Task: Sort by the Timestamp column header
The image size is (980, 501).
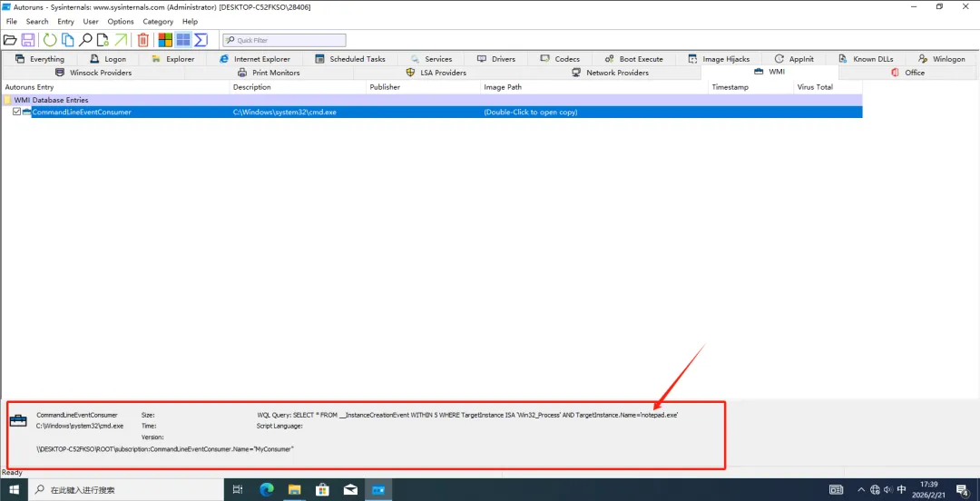Action: click(x=750, y=87)
